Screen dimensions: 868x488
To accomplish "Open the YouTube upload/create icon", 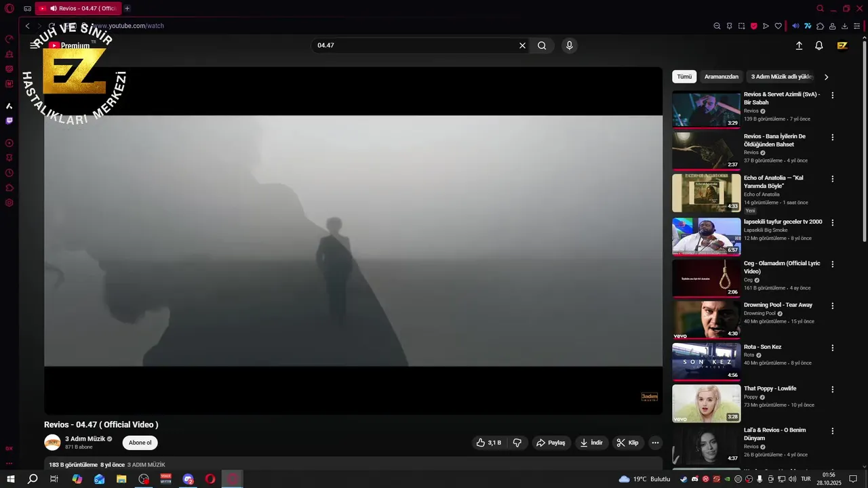I will coord(799,45).
